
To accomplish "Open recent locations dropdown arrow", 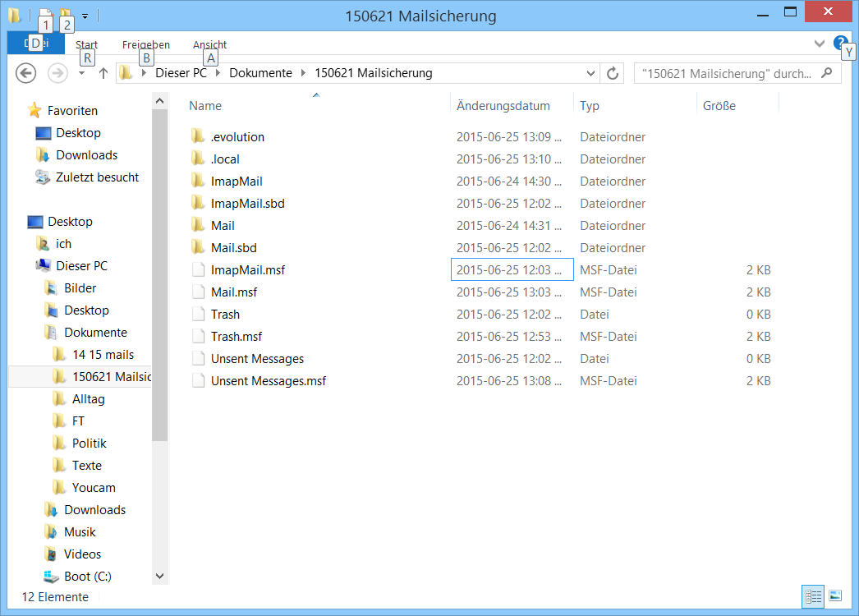I will (81, 73).
